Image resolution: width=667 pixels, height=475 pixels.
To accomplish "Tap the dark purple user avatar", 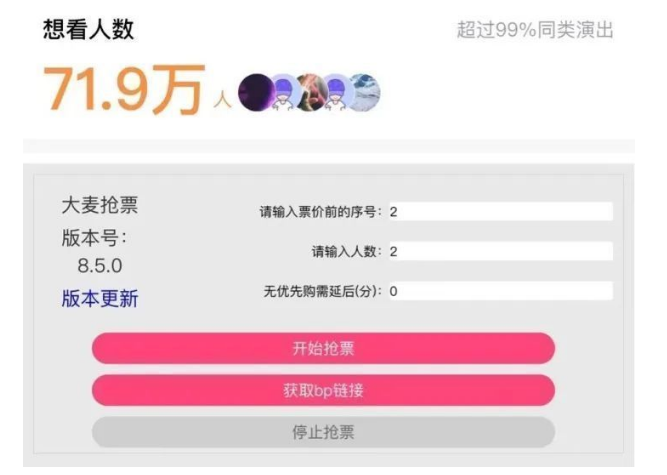I will click(x=256, y=92).
